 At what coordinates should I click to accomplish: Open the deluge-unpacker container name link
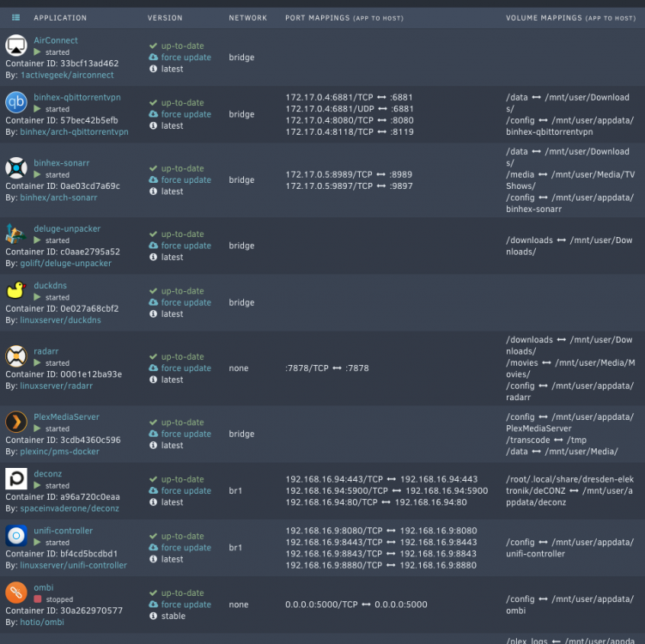pyautogui.click(x=67, y=228)
